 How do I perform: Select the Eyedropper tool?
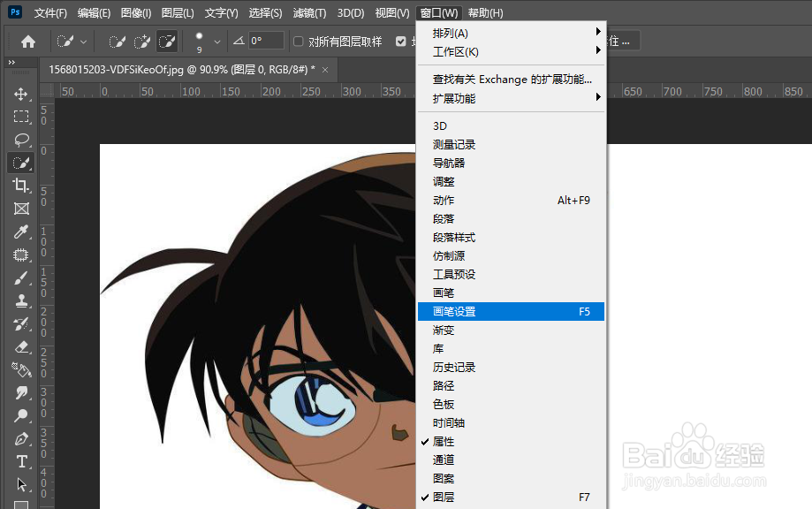click(x=21, y=232)
